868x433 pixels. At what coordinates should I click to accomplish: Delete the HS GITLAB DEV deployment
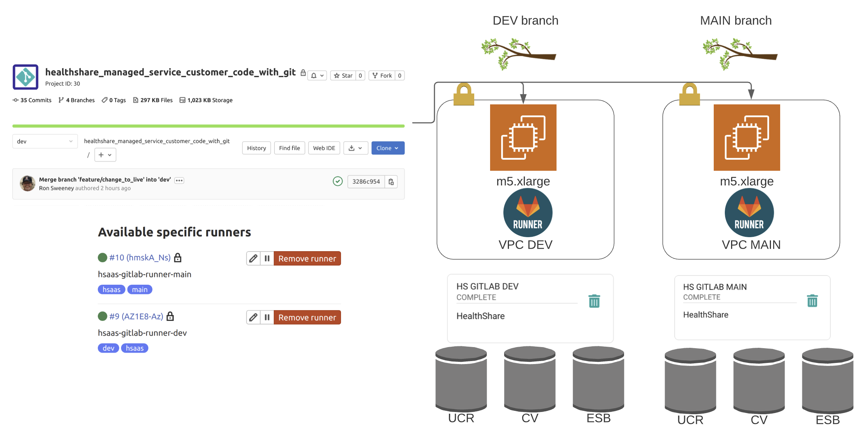[x=594, y=301]
